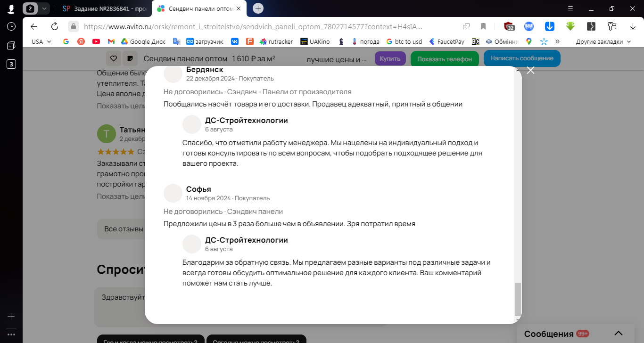Image resolution: width=644 pixels, height=343 pixels.
Task: Open the Яндекс bookmark icon
Action: (x=81, y=41)
